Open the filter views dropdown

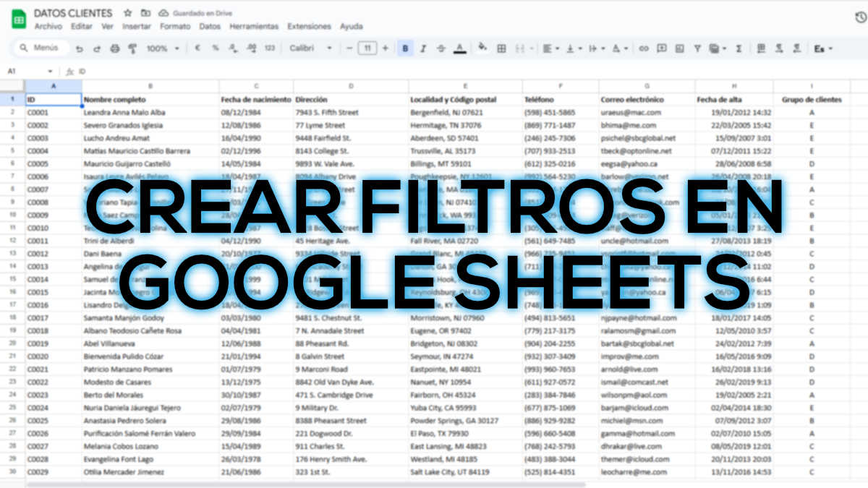tap(718, 48)
